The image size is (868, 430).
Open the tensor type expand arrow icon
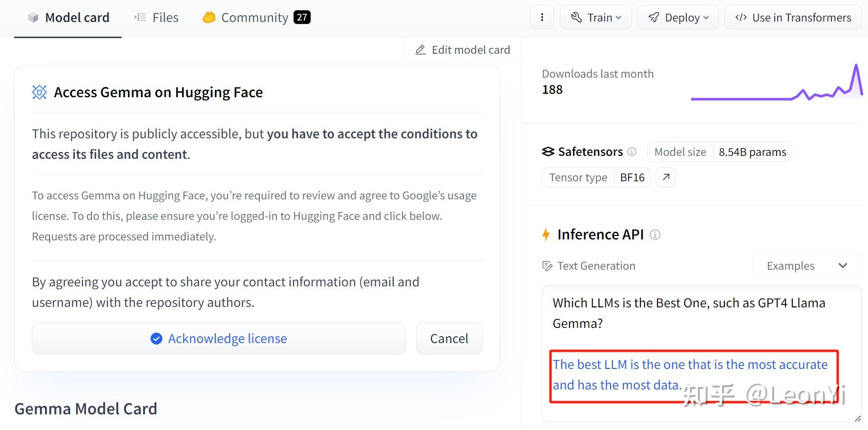[x=666, y=177]
